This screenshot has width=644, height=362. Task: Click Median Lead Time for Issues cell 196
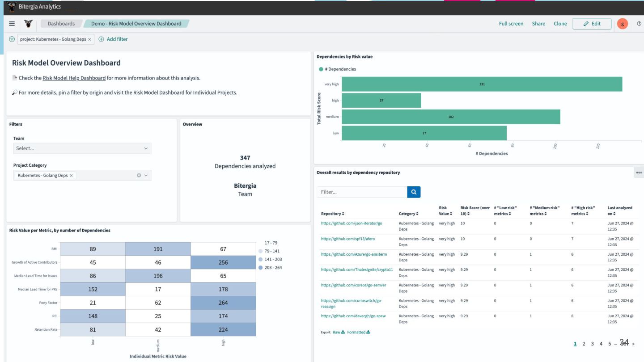tap(158, 276)
